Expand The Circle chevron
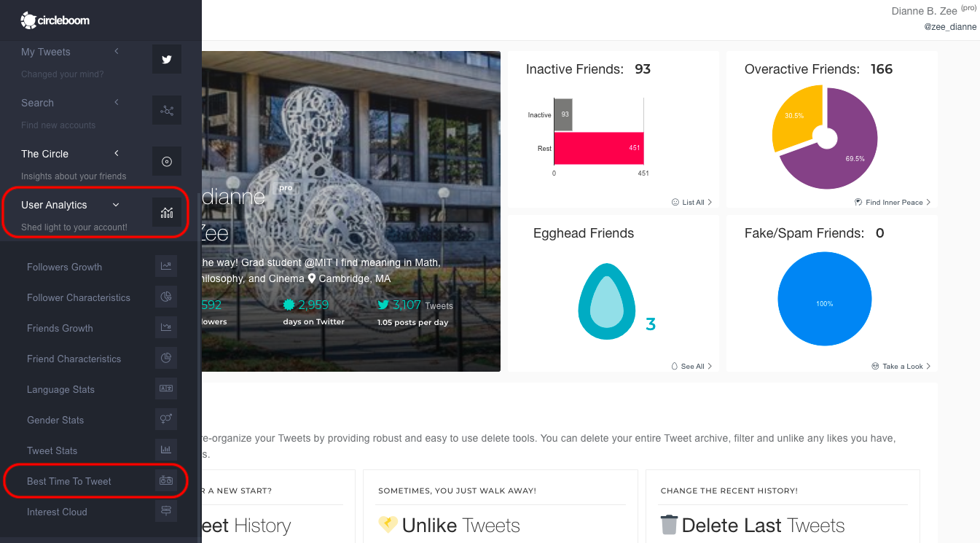This screenshot has height=543, width=980. [117, 153]
